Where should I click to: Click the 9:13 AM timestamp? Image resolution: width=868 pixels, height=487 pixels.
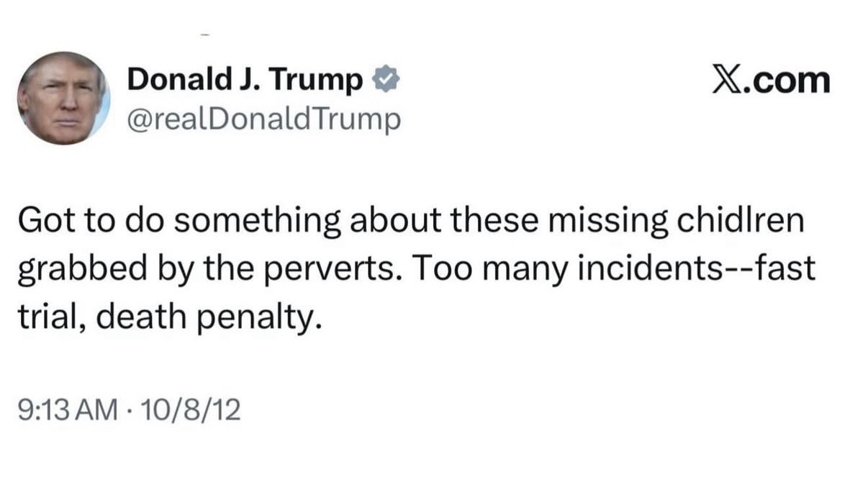pos(65,410)
